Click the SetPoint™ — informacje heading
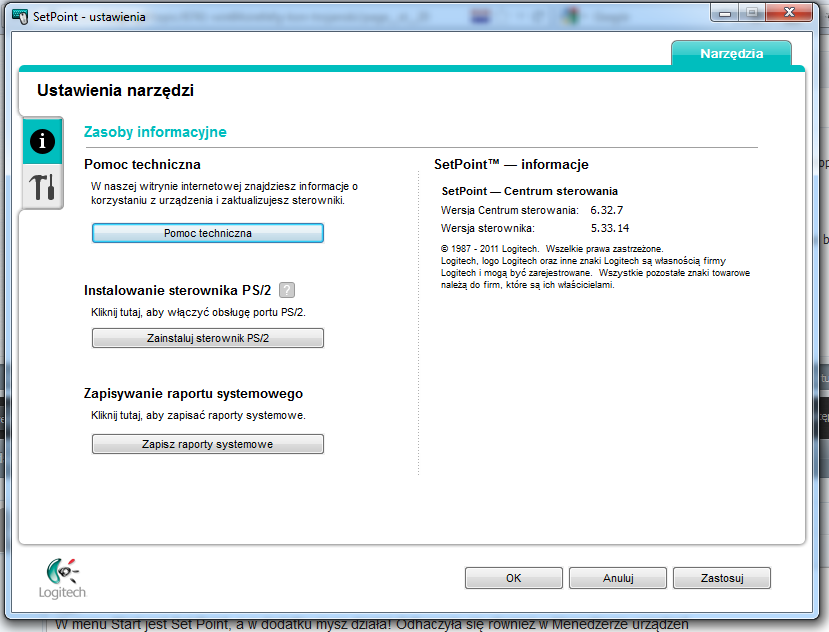The width and height of the screenshot is (829, 632). [511, 164]
